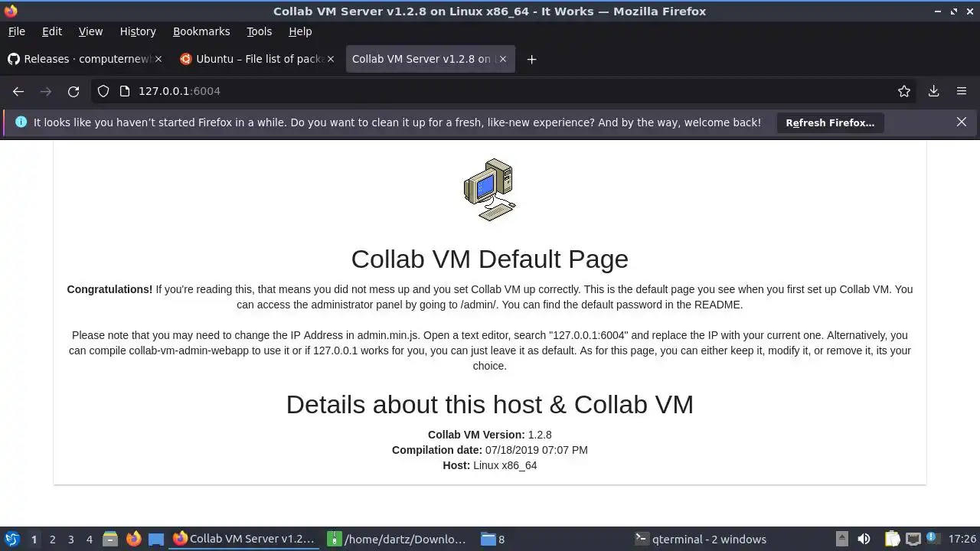Viewport: 980px width, 551px height.
Task: Open the Help menu
Action: point(300,31)
